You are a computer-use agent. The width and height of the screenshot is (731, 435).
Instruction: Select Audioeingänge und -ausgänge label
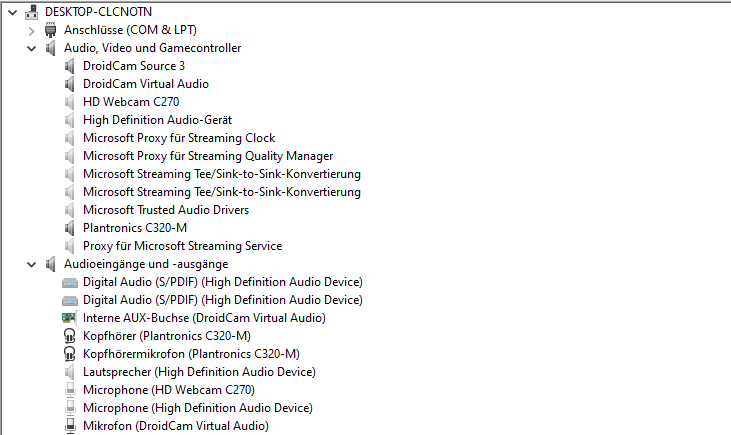(146, 264)
